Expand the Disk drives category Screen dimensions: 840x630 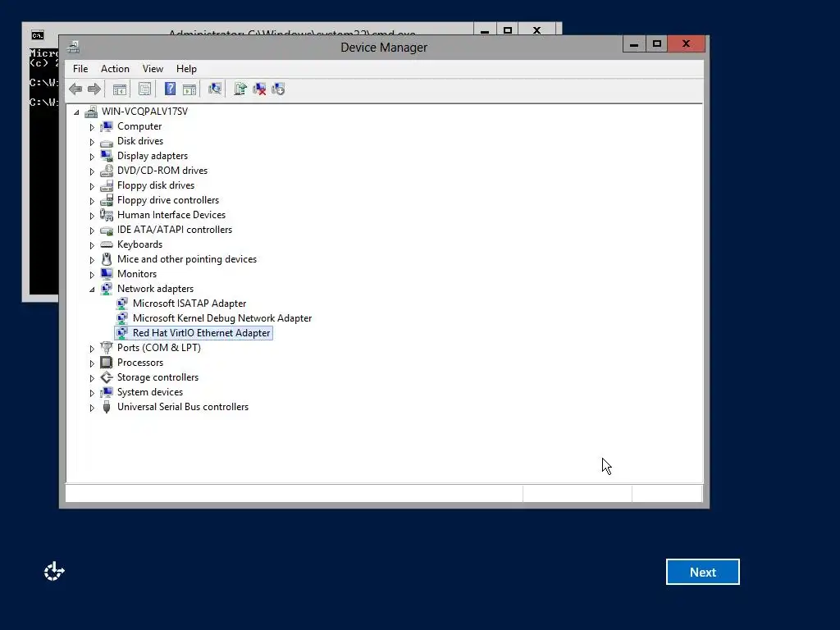click(92, 142)
